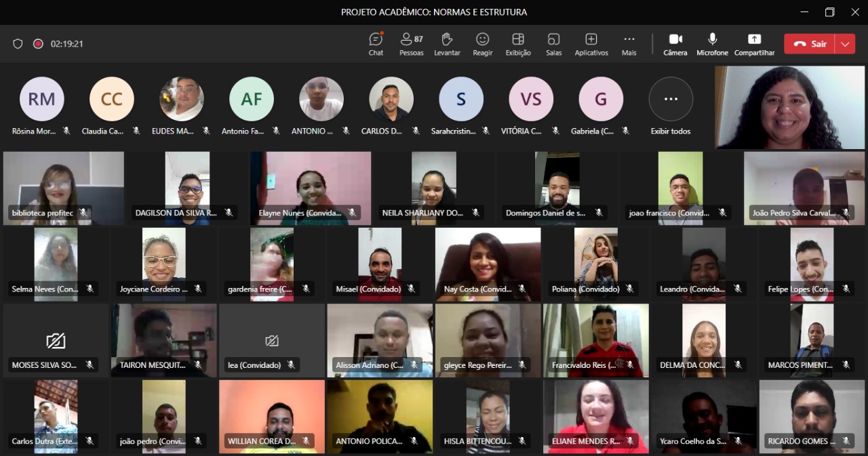Select the VS avatar of VITÓRIA

click(531, 99)
